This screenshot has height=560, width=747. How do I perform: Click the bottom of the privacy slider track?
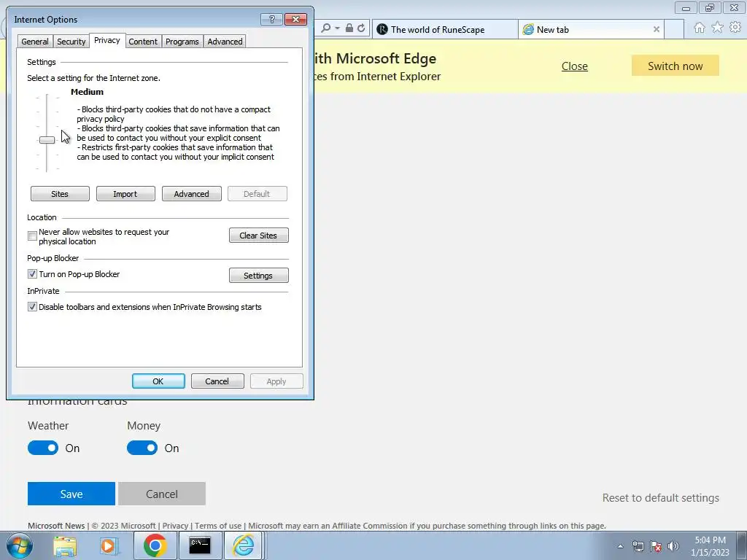click(x=47, y=168)
